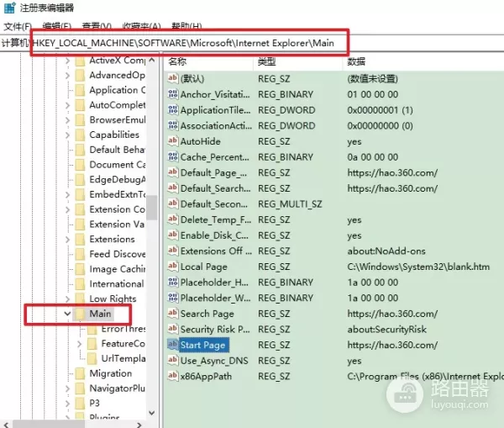This screenshot has width=504, height=428.
Task: Click the Main folder icon in tree
Action: tap(80, 314)
